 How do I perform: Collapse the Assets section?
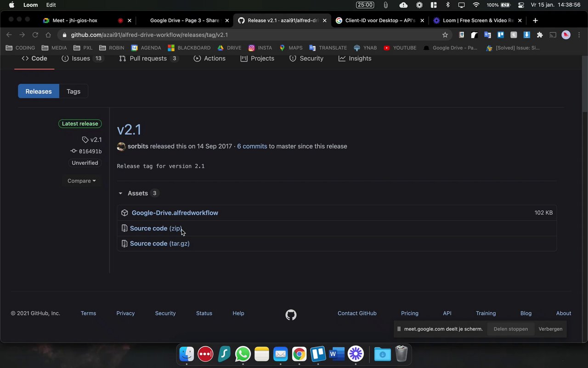tap(138, 193)
